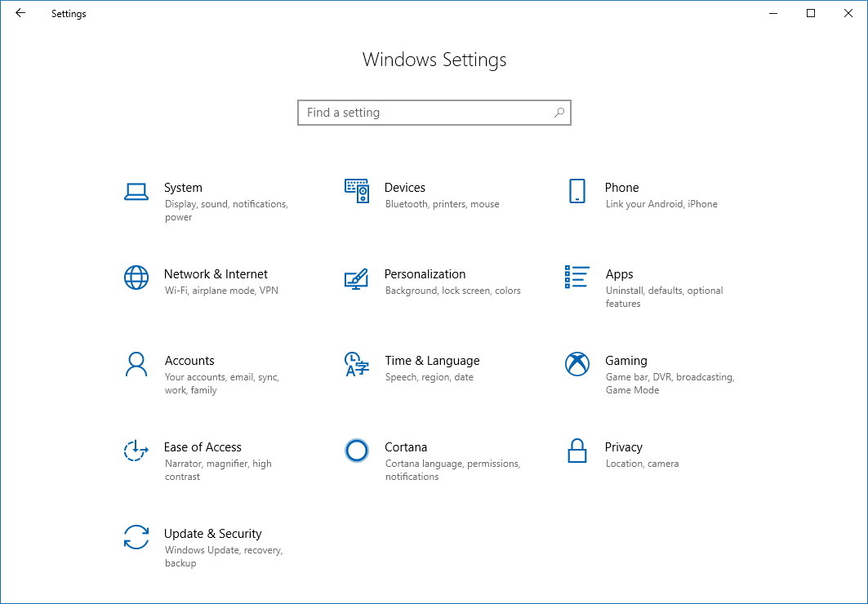Click 'Bluetooth, printers, mouse' description

coord(443,204)
